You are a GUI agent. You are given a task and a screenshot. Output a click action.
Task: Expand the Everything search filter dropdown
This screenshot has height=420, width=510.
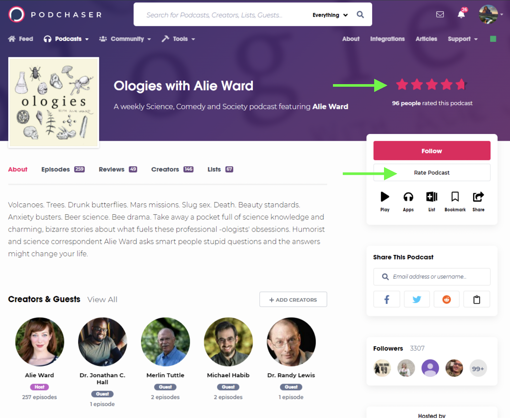[x=330, y=15]
